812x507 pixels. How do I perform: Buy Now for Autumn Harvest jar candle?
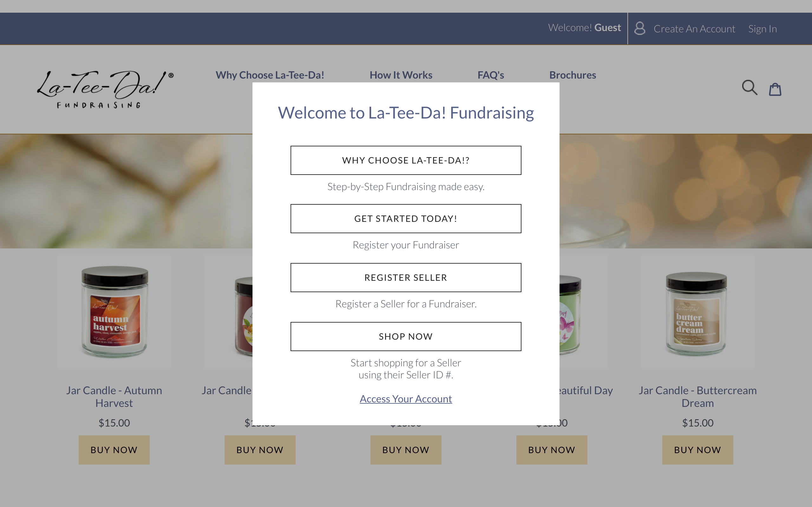click(114, 450)
